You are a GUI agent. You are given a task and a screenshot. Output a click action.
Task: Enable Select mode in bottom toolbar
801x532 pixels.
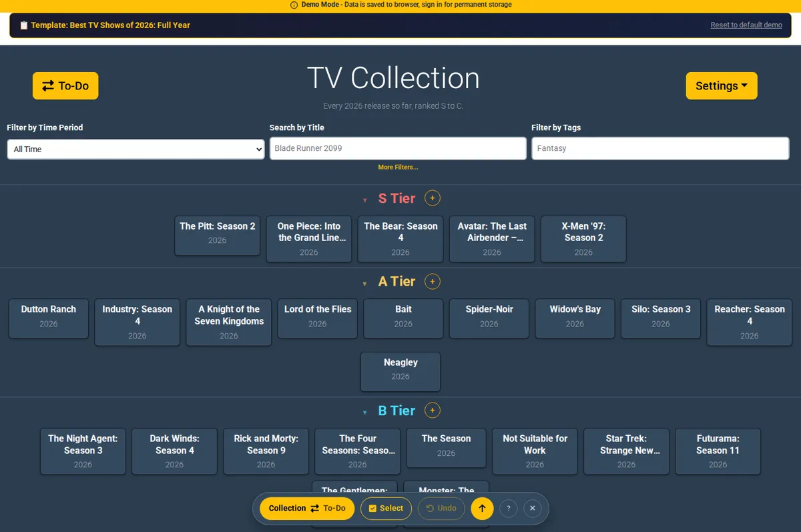(386, 509)
